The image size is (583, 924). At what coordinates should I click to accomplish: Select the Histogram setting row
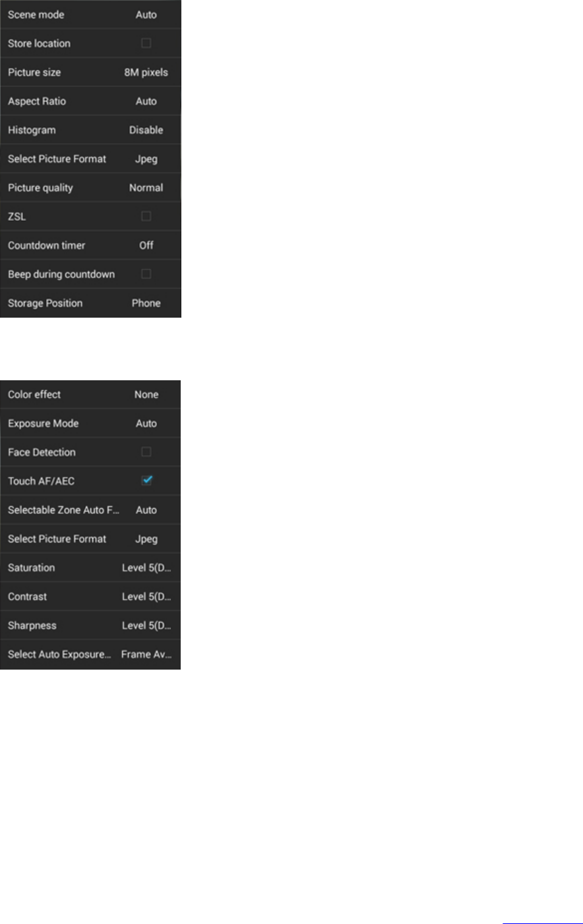pos(90,130)
